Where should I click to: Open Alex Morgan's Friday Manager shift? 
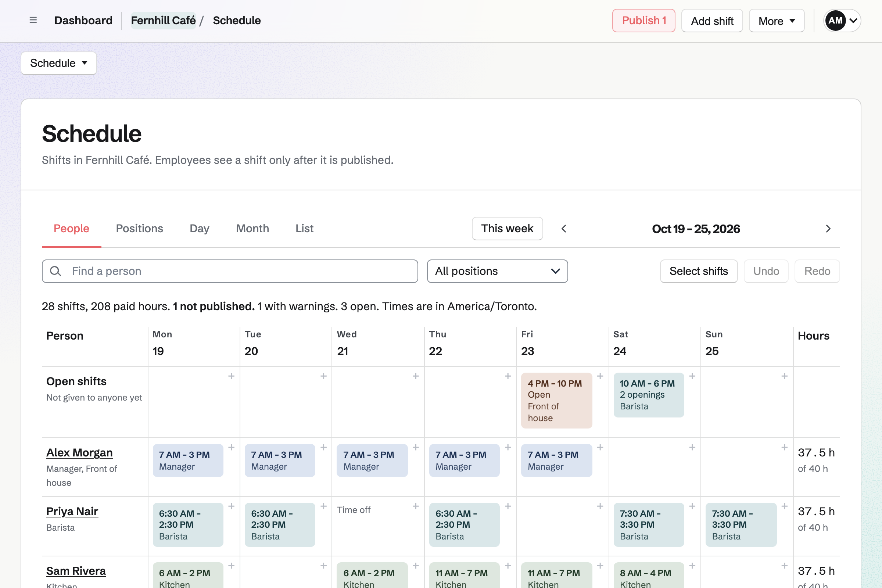tap(556, 460)
